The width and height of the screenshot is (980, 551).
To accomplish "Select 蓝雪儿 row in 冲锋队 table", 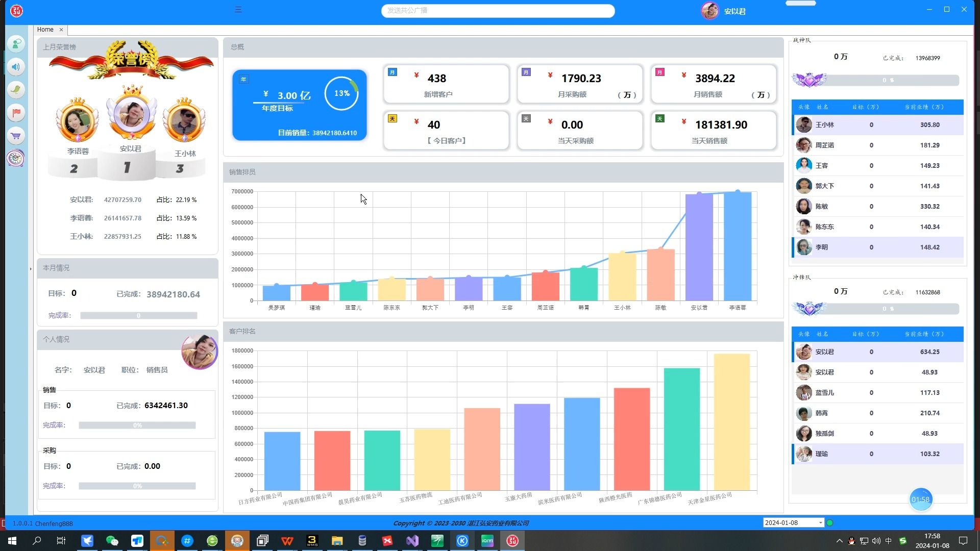I will pos(877,393).
